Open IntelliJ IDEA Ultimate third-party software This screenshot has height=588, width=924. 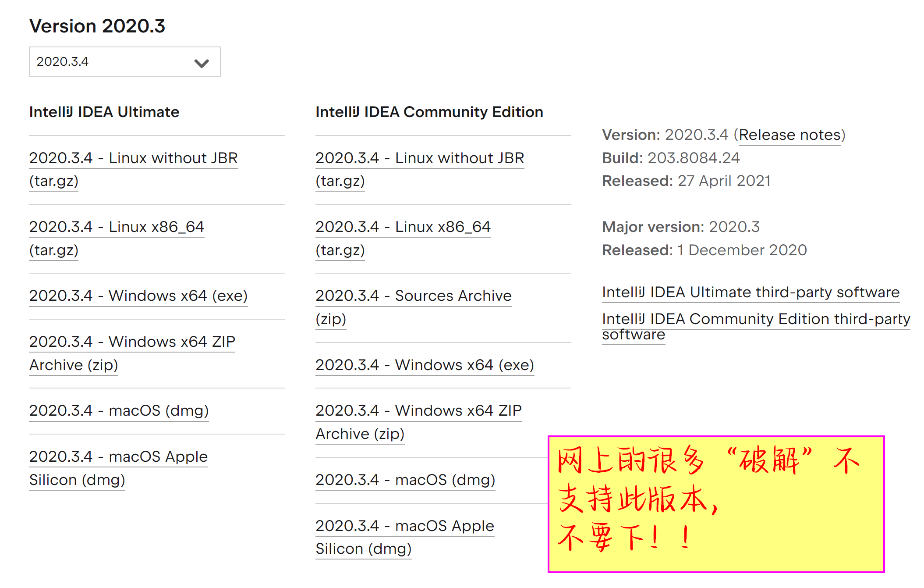coord(751,292)
